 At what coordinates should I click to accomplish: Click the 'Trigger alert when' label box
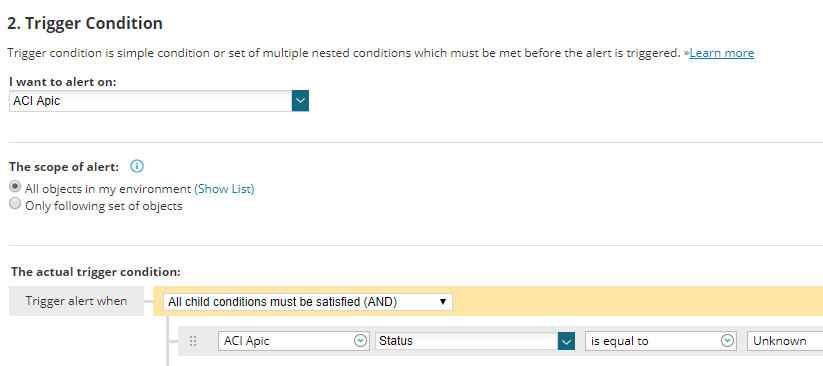pyautogui.click(x=77, y=301)
